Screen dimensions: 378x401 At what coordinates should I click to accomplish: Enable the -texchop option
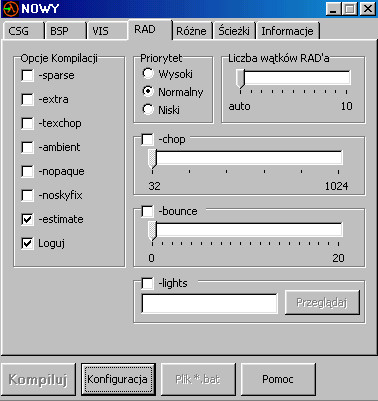tap(27, 123)
